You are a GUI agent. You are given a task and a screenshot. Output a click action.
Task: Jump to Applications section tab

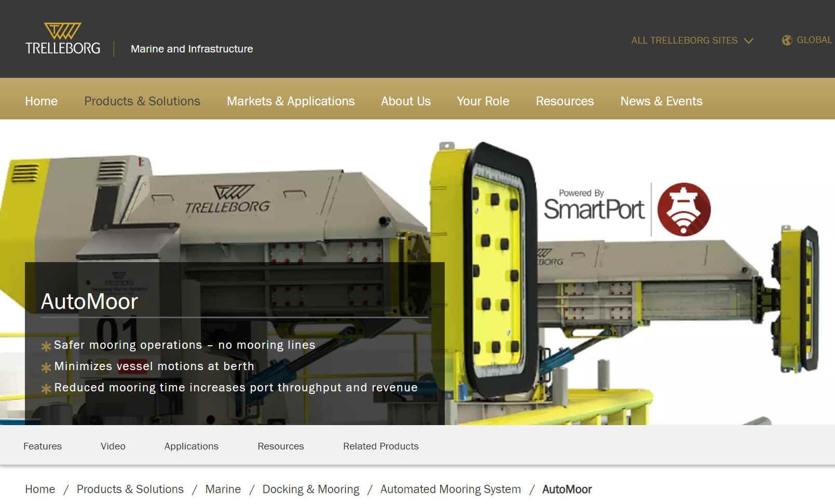[x=191, y=446]
